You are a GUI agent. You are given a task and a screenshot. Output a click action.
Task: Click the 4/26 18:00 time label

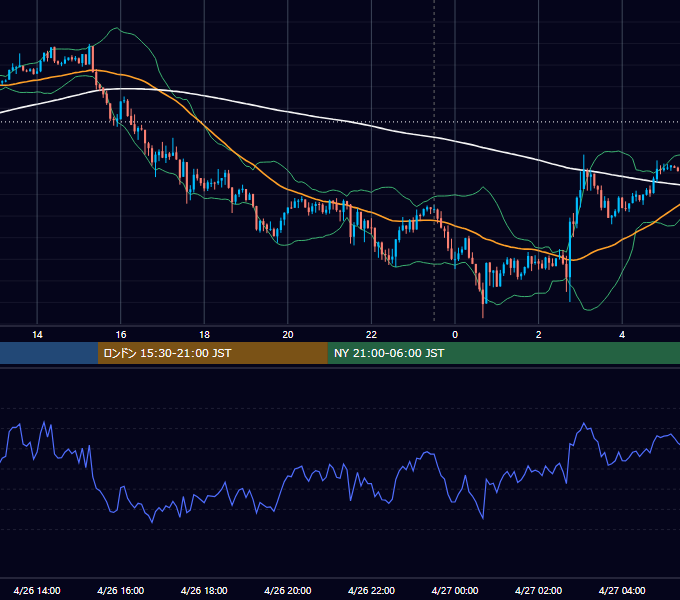point(204,590)
